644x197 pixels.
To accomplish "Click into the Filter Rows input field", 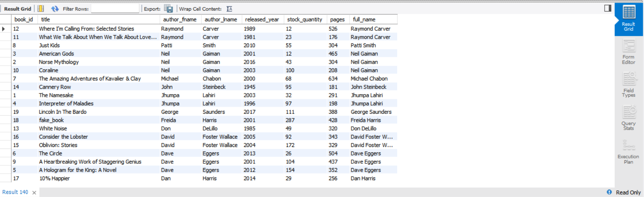I will click(x=115, y=9).
